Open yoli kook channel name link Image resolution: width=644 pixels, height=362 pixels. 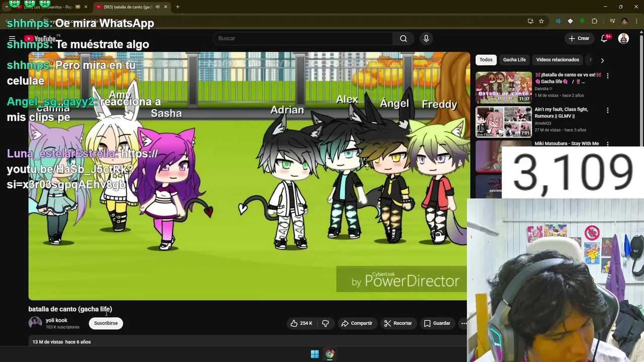(56, 320)
